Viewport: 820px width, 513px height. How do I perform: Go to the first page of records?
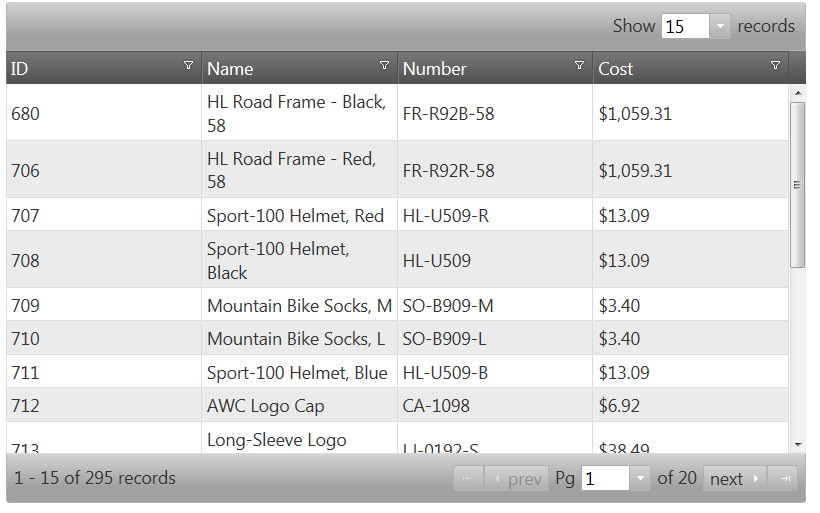[467, 479]
